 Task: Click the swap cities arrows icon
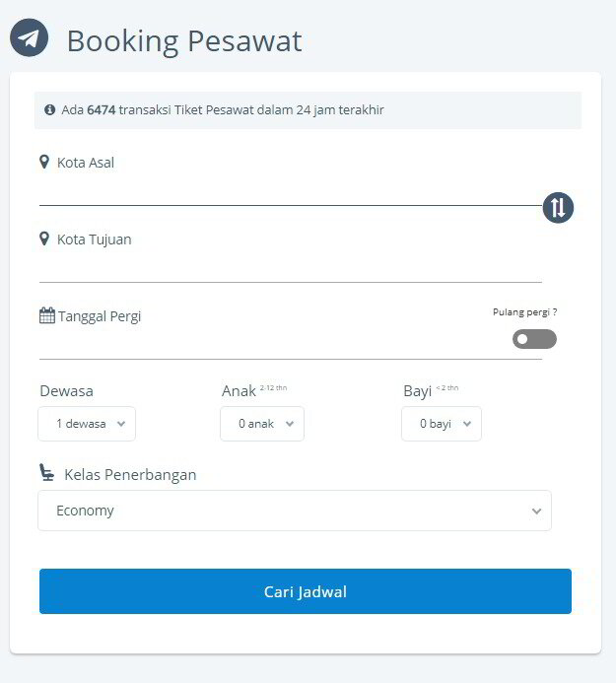(x=558, y=207)
